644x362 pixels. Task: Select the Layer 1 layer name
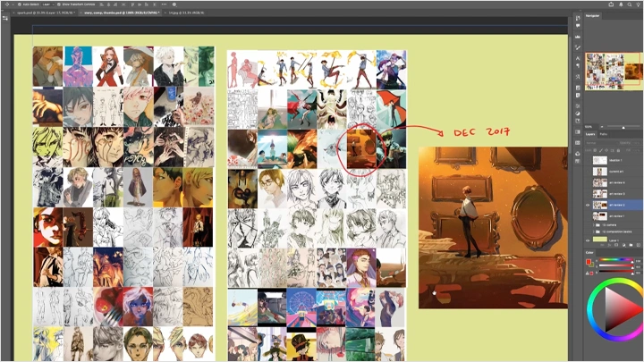(x=614, y=240)
